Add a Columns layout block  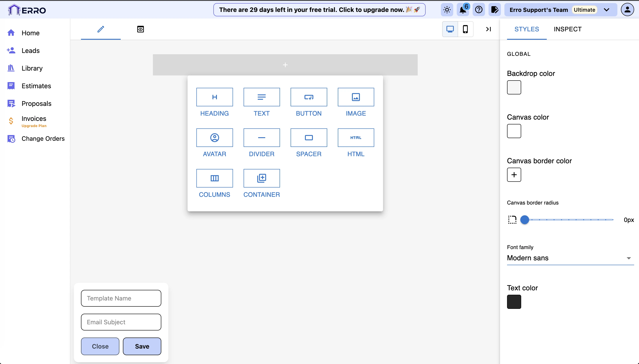pos(214,178)
